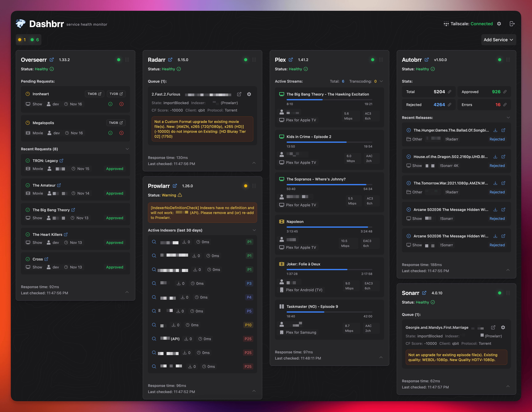Screen dimensions: 532x412
Task: Open Georgie.and.Mandys queue item gear options
Action: point(503,328)
